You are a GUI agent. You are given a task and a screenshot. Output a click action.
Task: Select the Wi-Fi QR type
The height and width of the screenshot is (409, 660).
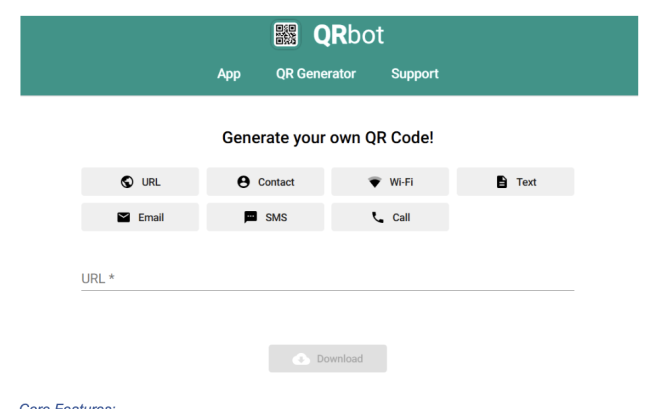point(390,182)
